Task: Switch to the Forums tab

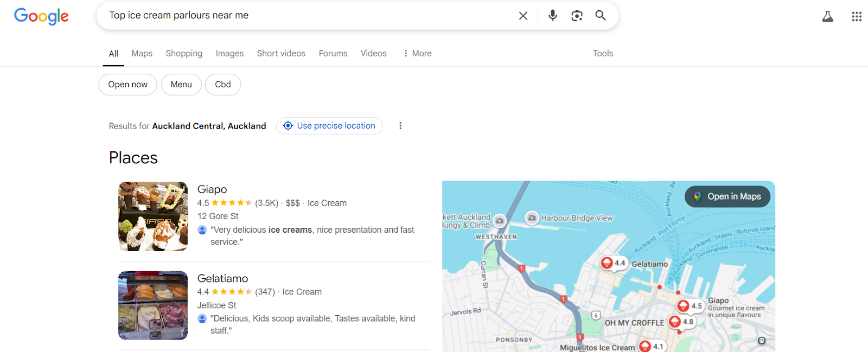Action: click(x=333, y=53)
